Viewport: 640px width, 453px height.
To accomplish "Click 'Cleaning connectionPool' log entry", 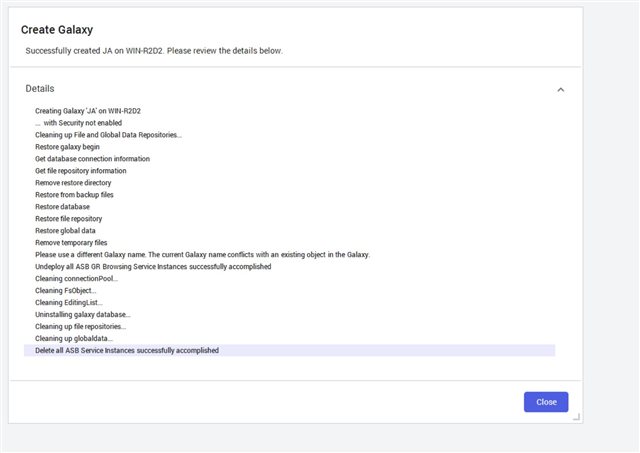I will point(76,278).
